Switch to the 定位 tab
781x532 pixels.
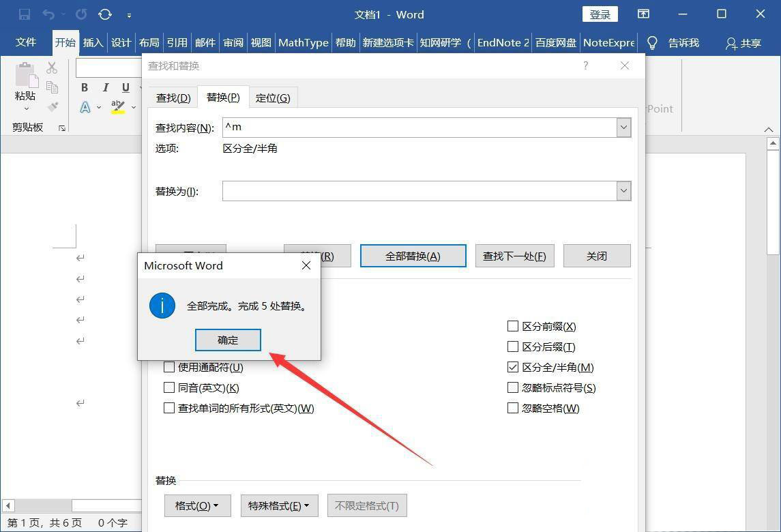(x=273, y=98)
